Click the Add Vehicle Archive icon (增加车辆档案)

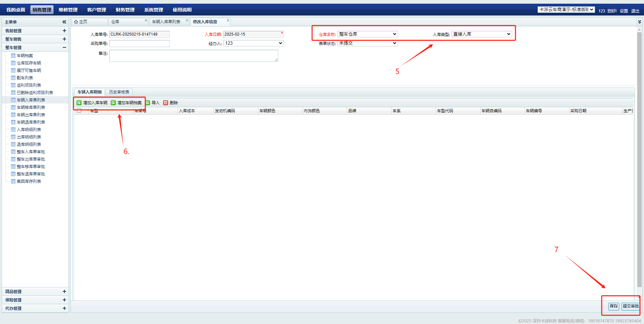tap(113, 103)
